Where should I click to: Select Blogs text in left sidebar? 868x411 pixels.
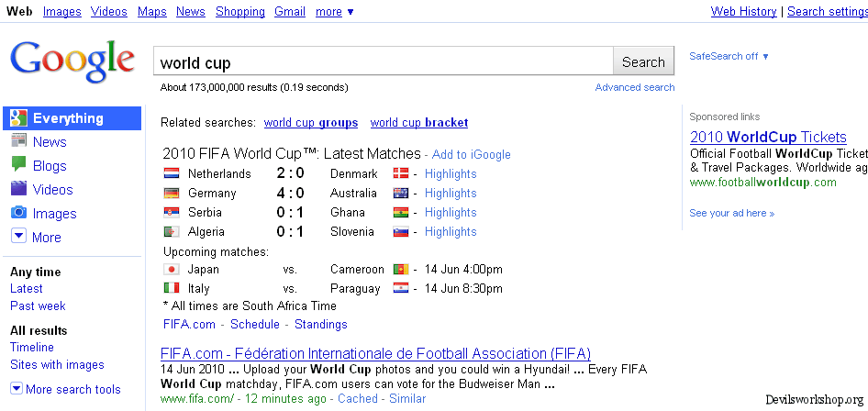(50, 166)
